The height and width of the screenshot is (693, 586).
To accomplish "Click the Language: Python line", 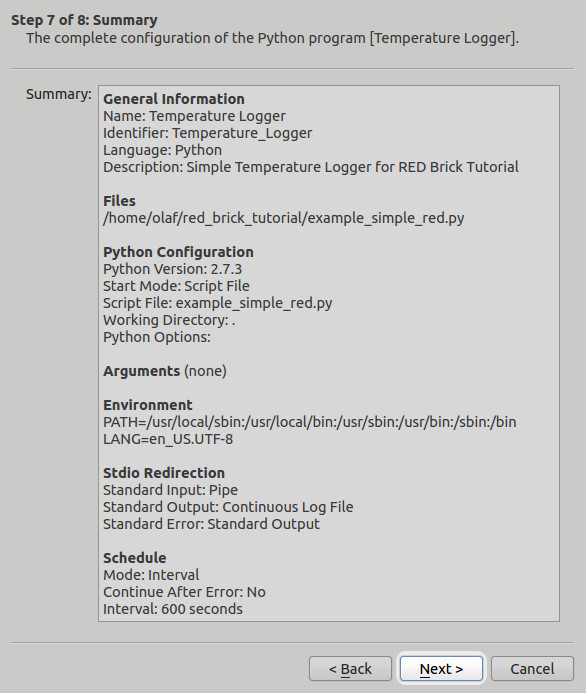I will point(162,150).
